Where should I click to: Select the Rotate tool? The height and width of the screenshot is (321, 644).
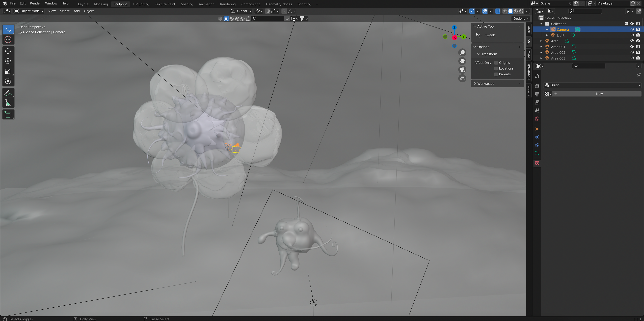pos(8,61)
